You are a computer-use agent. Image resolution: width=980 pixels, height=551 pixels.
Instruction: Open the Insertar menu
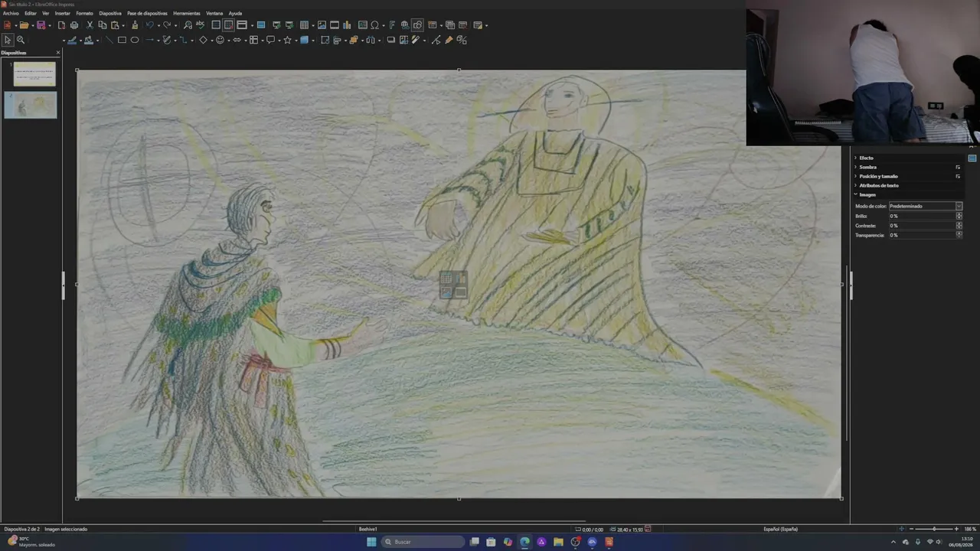coord(63,13)
